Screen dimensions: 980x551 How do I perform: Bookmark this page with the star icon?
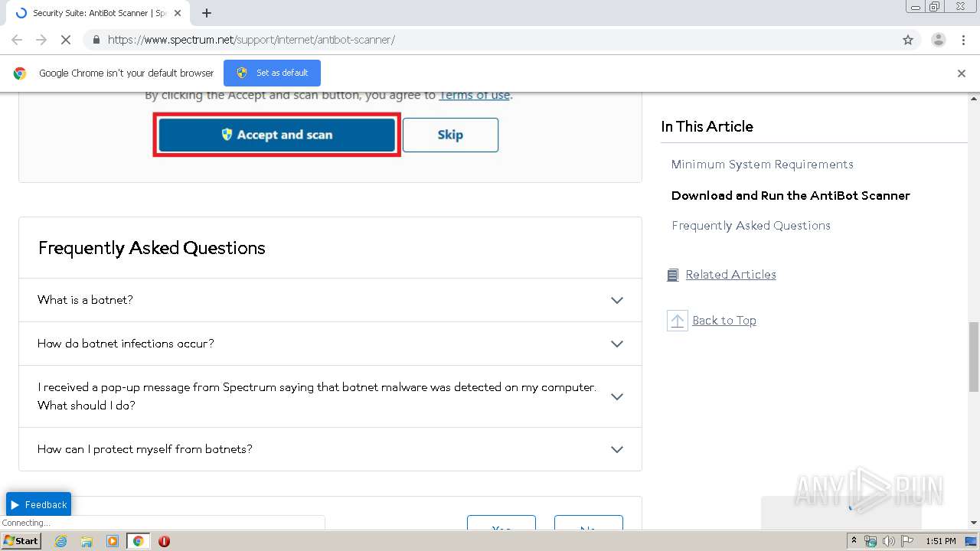click(908, 40)
